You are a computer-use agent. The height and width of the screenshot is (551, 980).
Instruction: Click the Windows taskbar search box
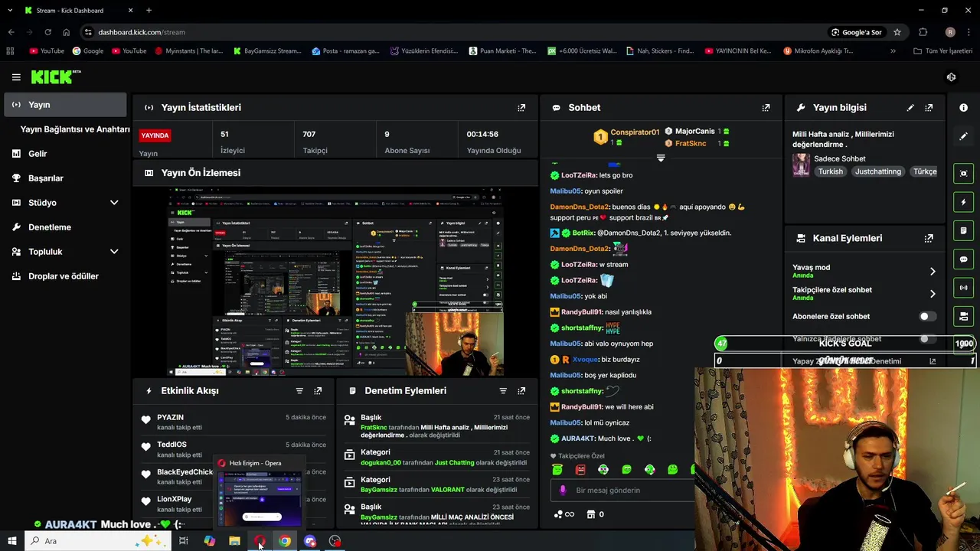pyautogui.click(x=97, y=541)
